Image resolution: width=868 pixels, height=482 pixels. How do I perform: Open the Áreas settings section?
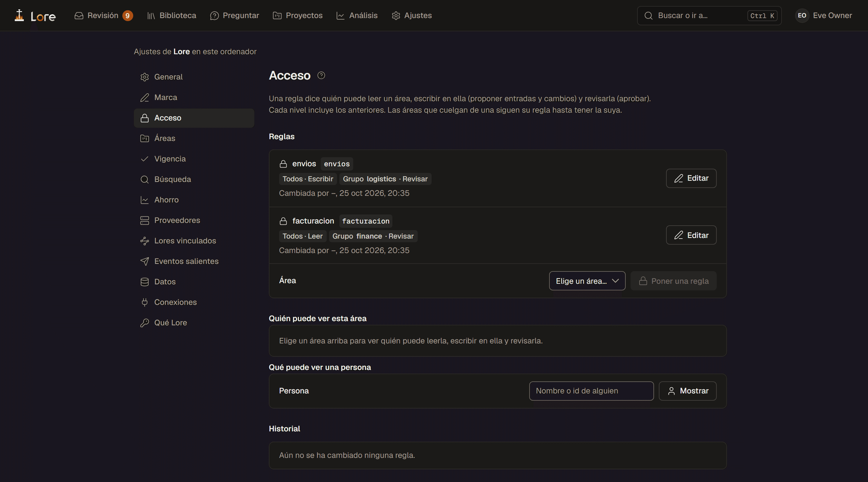coord(194,139)
